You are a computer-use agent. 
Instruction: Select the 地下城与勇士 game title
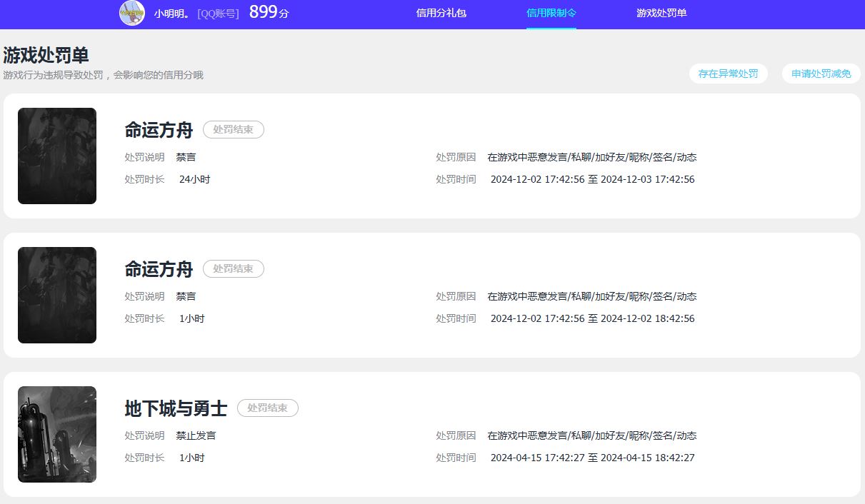pyautogui.click(x=176, y=408)
